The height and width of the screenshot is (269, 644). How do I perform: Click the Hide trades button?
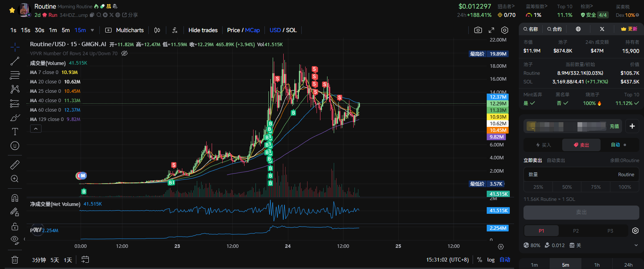(x=203, y=30)
